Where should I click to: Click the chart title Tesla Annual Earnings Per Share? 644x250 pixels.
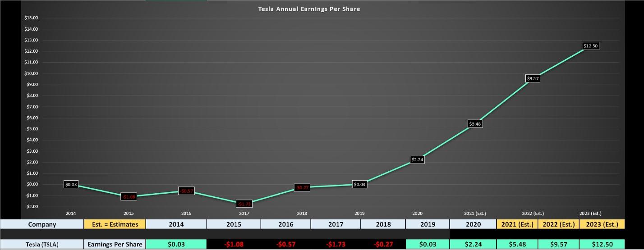tap(309, 9)
